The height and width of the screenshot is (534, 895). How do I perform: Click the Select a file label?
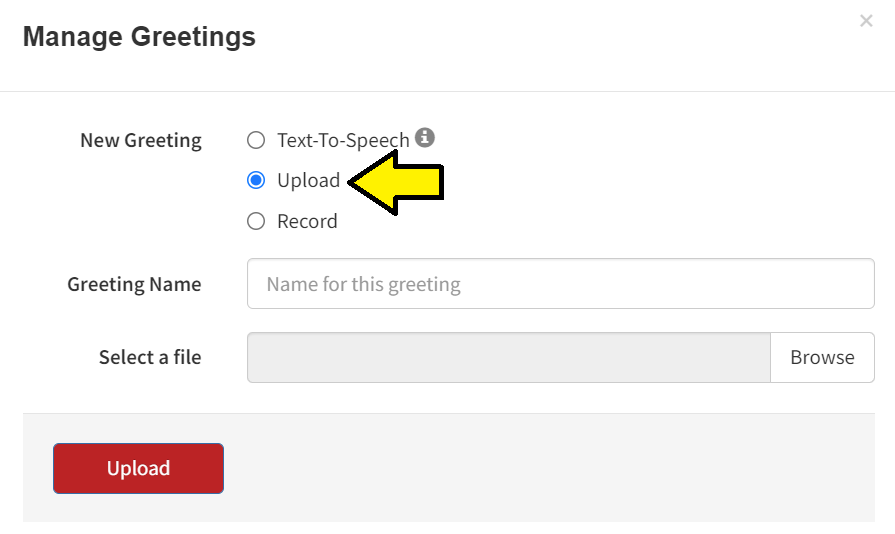pos(150,357)
